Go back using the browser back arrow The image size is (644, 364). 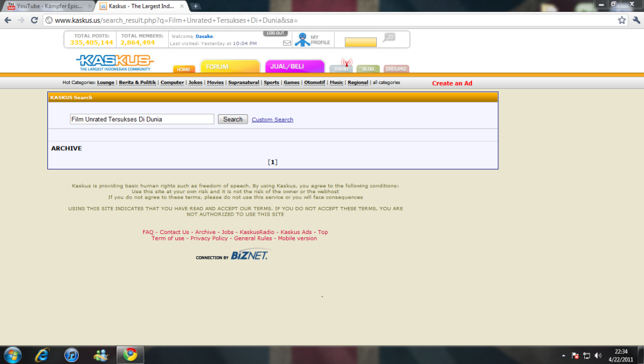(x=8, y=20)
